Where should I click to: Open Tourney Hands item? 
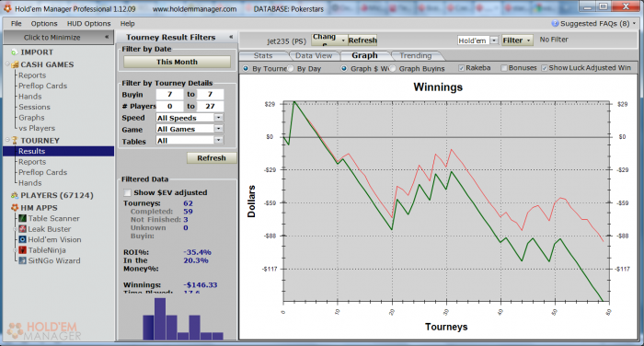[30, 183]
